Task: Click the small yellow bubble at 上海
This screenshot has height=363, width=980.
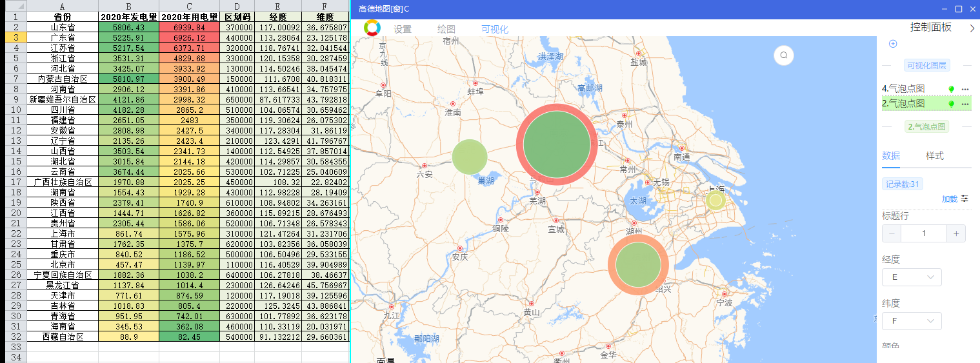Action: point(715,201)
